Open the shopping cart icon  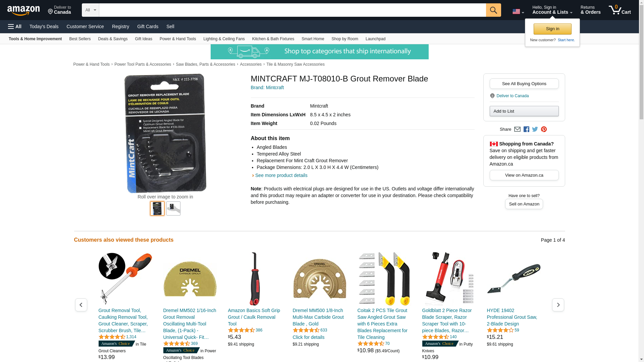(x=620, y=10)
